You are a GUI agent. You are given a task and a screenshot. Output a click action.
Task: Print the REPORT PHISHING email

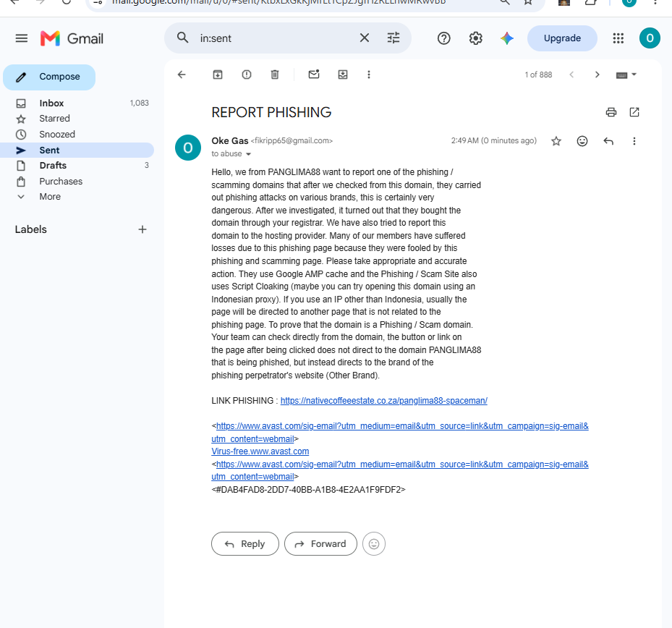click(611, 112)
